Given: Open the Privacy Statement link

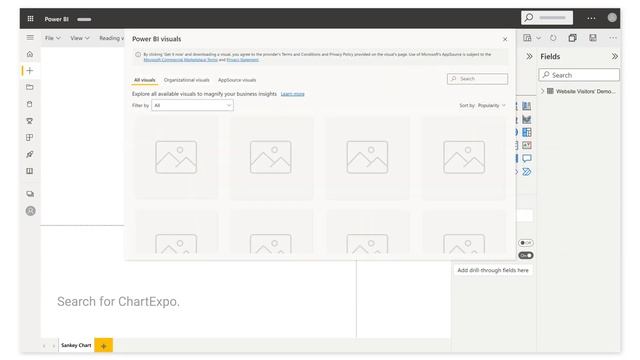Looking at the screenshot, I should 242,60.
